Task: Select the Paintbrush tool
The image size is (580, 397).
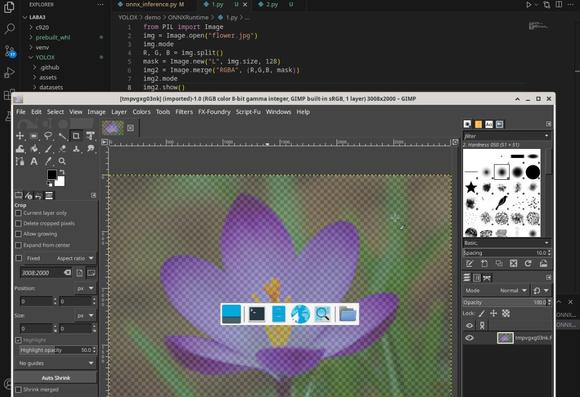Action: 48,149
